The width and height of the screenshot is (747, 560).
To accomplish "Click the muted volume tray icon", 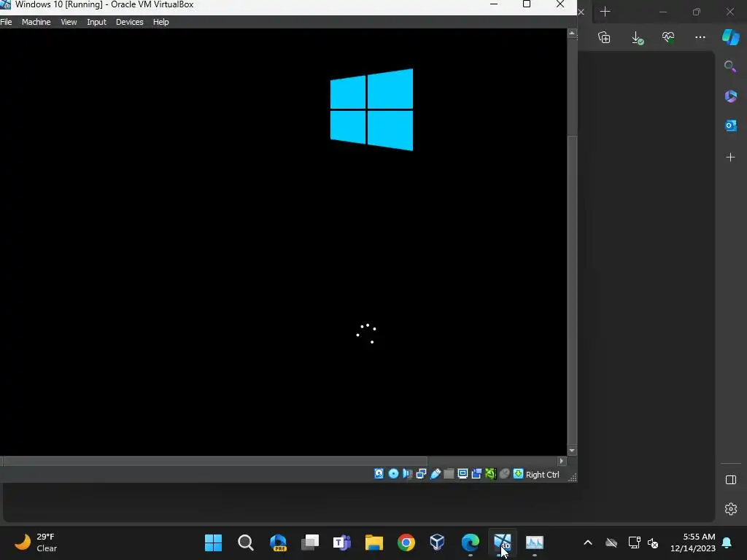I will pyautogui.click(x=653, y=542).
